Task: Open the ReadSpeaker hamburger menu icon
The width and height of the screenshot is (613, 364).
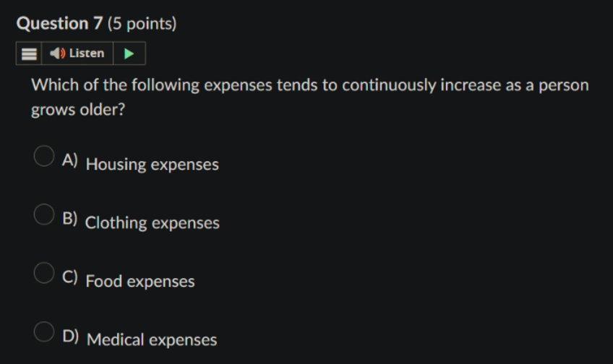Action: (29, 53)
